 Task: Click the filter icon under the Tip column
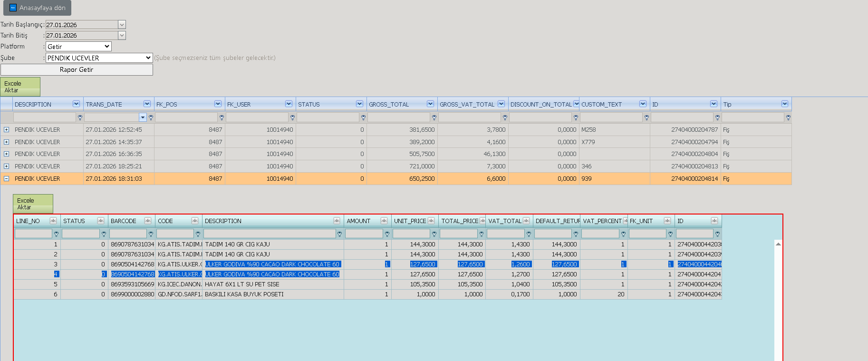coord(788,117)
